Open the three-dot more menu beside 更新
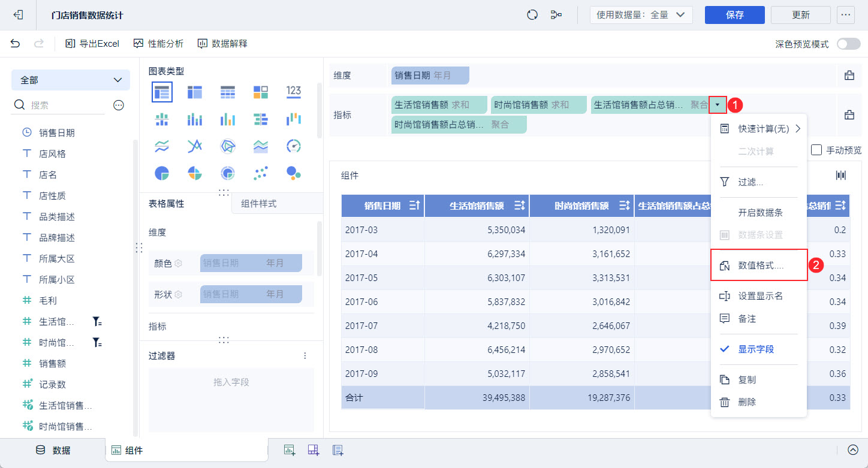868x468 pixels. pyautogui.click(x=846, y=15)
